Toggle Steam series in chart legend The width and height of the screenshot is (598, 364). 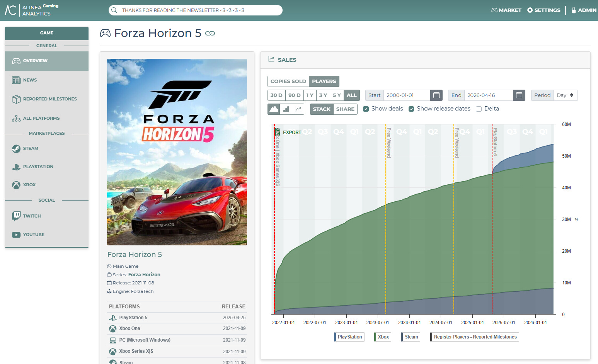(411, 337)
